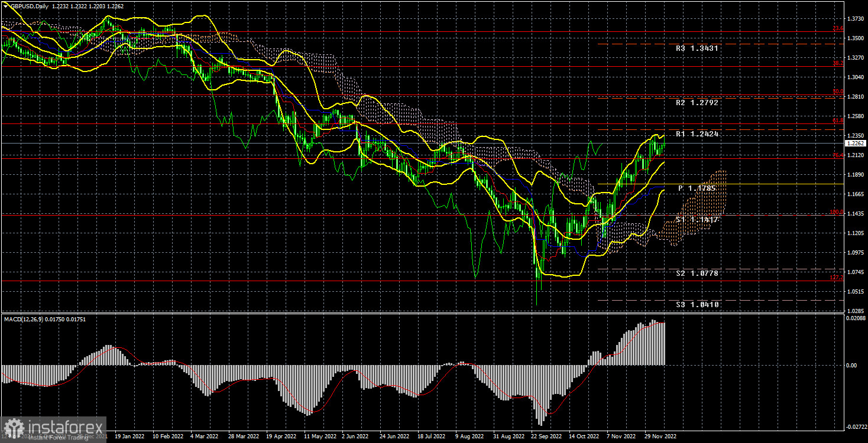Image resolution: width=868 pixels, height=443 pixels.
Task: Click price scale value 1.2350
Action: (x=856, y=136)
